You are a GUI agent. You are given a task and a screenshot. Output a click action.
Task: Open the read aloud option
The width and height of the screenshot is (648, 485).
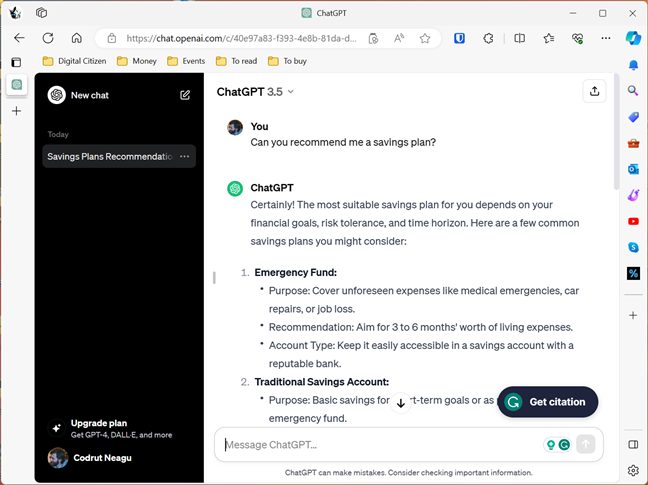tap(399, 38)
